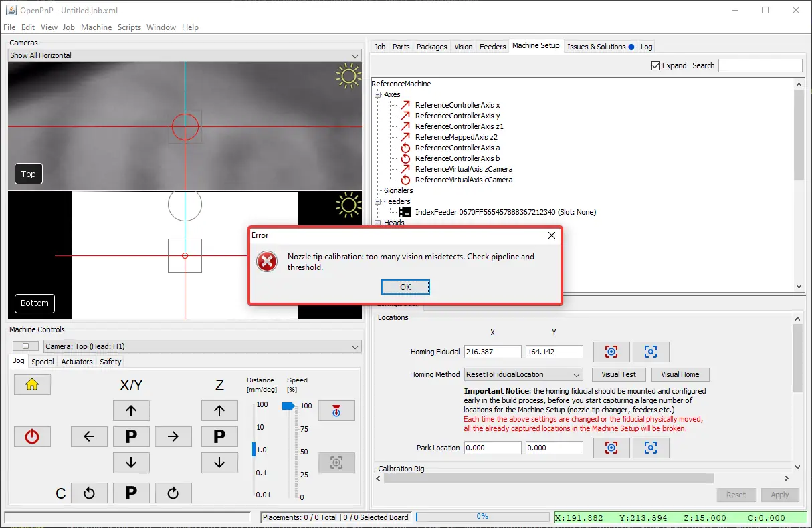Collapse the Axes tree node
812x528 pixels.
click(378, 95)
